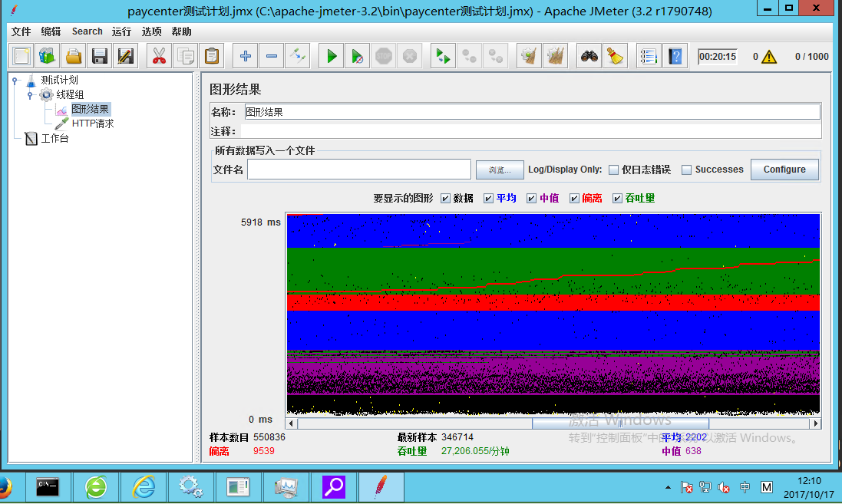842x504 pixels.
Task: Reset search with the yellow brush icon
Action: point(615,56)
